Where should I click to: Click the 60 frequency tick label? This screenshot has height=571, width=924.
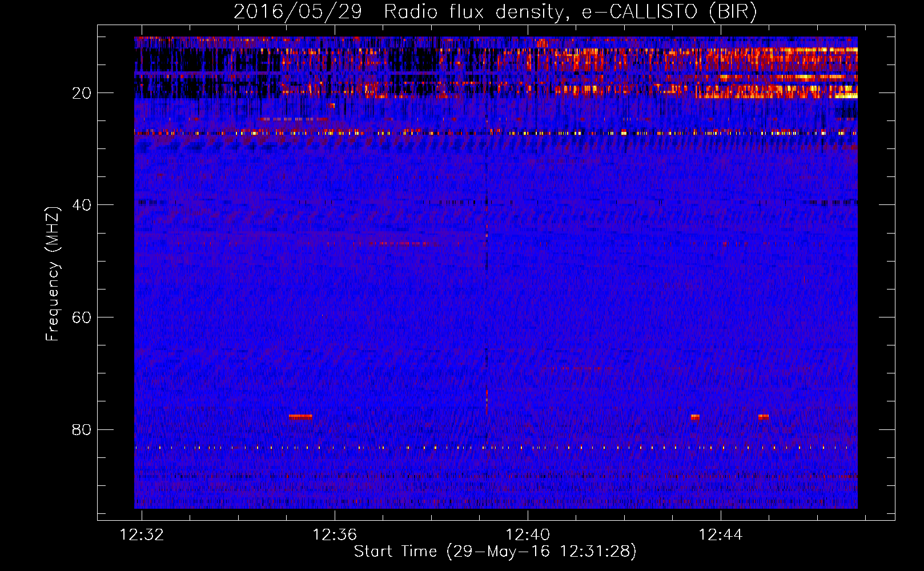pyautogui.click(x=82, y=317)
